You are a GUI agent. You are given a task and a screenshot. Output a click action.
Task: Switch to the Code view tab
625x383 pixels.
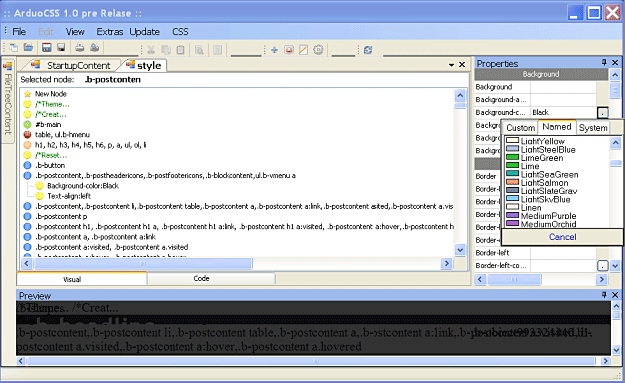coord(211,279)
